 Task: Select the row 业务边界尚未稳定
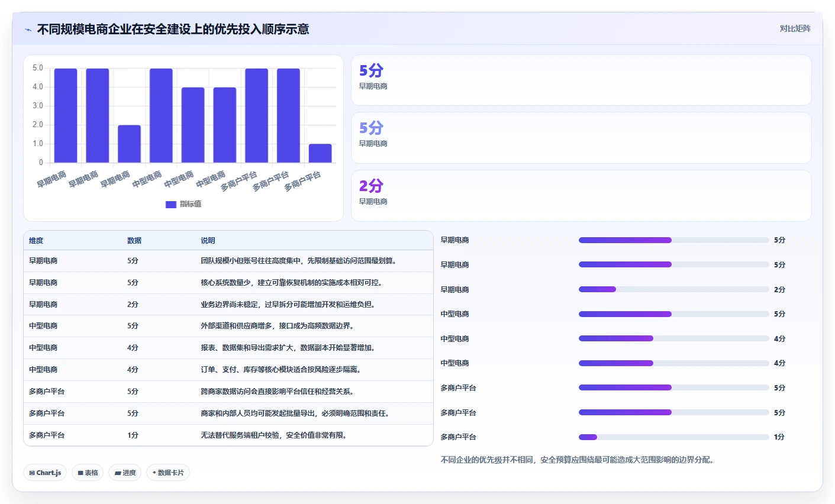tap(228, 305)
